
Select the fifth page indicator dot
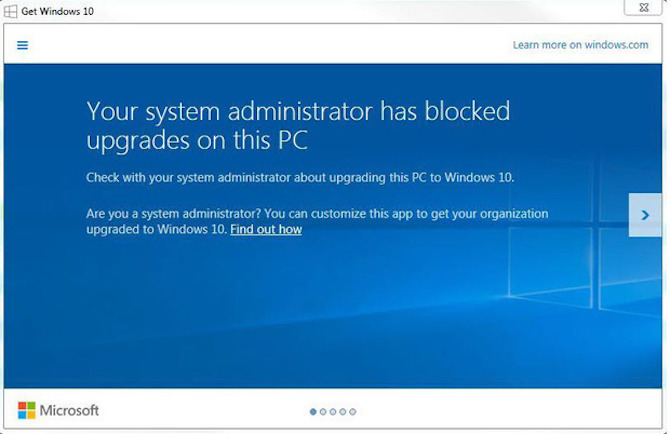point(353,412)
